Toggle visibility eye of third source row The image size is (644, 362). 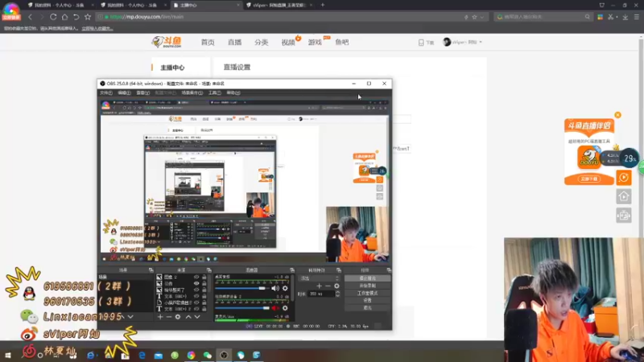pos(196,290)
